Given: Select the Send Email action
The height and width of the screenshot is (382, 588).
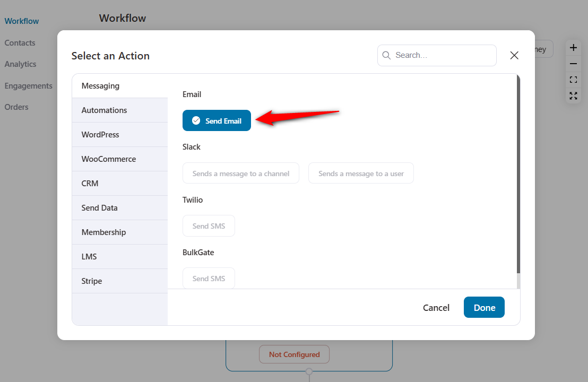Looking at the screenshot, I should click(x=217, y=120).
